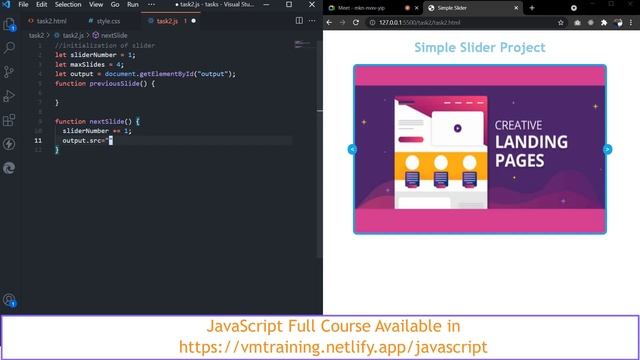Split the editor with the split icon
640x360 pixels.
click(x=299, y=21)
